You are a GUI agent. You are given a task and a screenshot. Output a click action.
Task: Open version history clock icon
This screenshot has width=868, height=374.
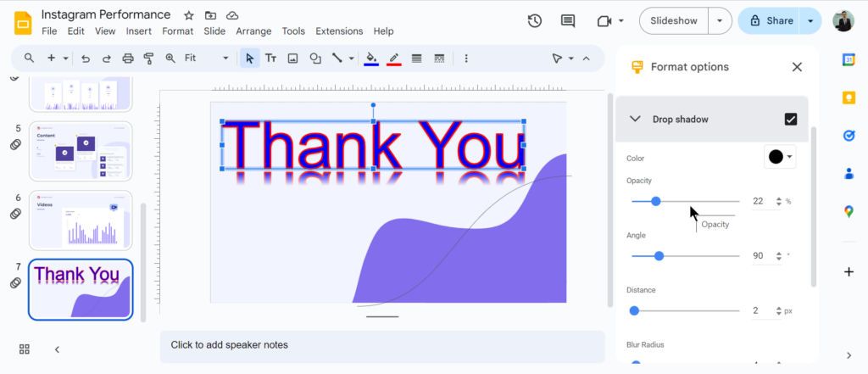click(534, 21)
